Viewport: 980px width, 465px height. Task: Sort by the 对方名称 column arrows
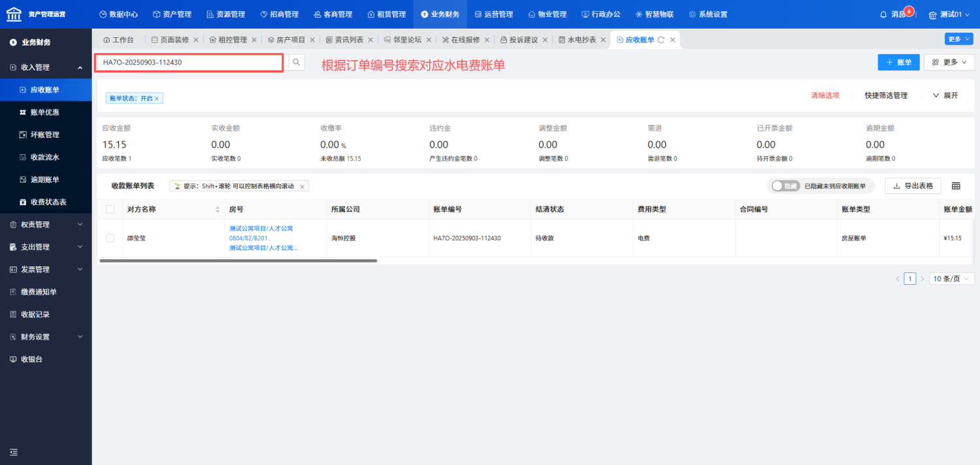218,210
